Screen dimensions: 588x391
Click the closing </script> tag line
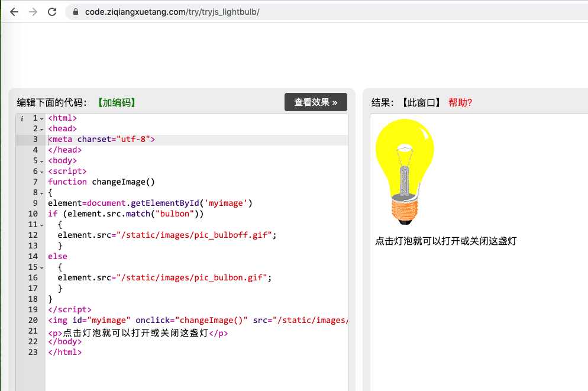click(70, 309)
